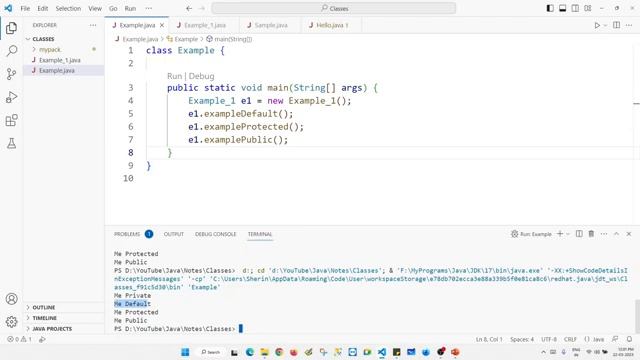Switch to the Hello.java editor tab
The width and height of the screenshot is (640, 360).
tap(331, 25)
